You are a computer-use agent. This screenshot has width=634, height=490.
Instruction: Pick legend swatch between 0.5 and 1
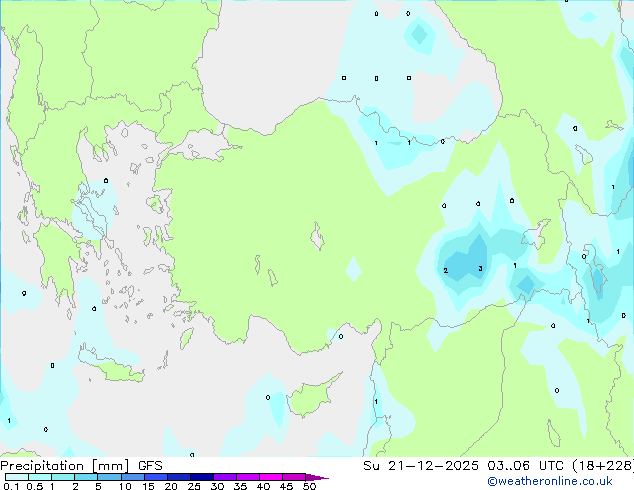click(40, 477)
